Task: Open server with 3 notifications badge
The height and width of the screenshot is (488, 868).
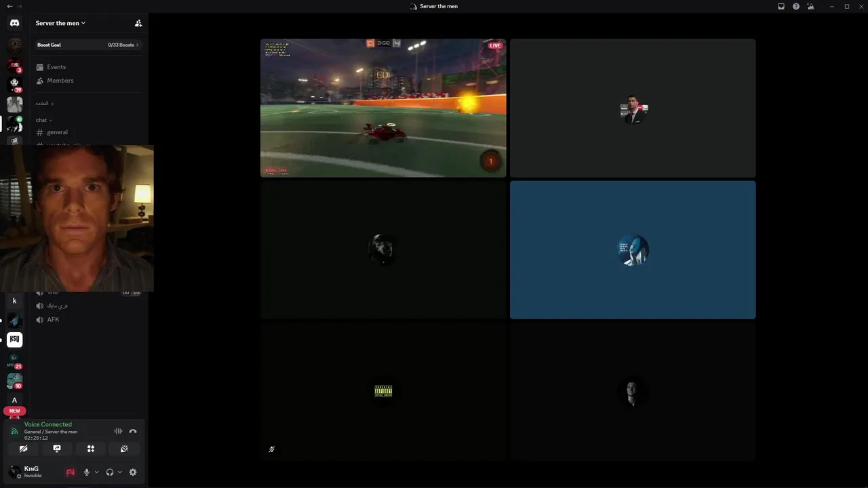Action: tap(14, 65)
